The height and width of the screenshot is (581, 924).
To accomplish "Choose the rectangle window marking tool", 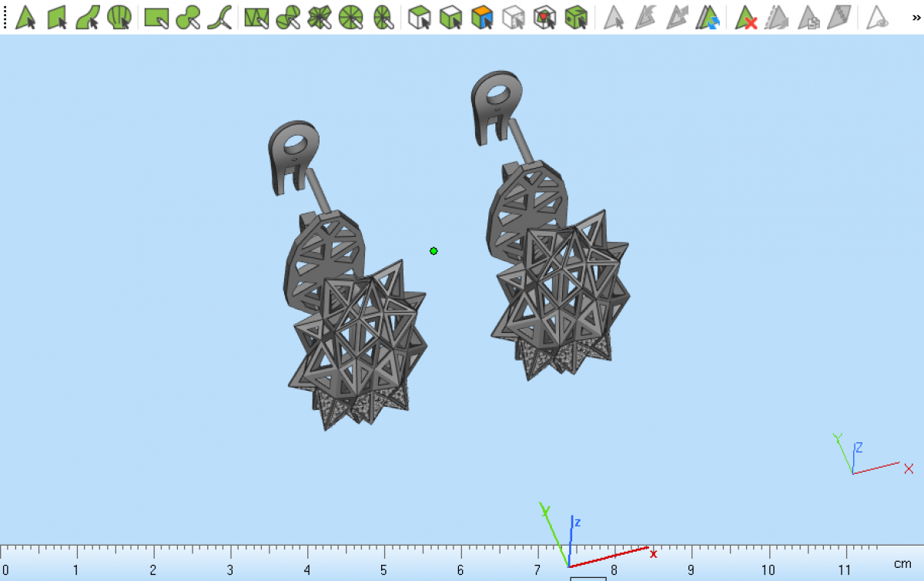I will (157, 17).
